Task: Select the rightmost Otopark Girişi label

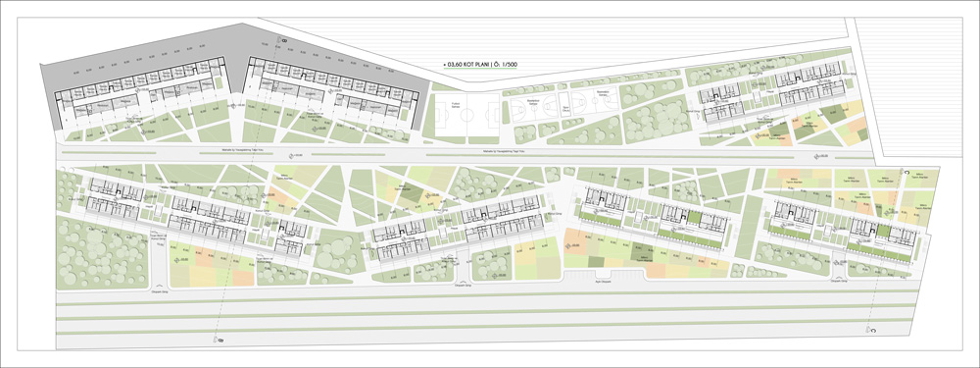Action: (838, 282)
